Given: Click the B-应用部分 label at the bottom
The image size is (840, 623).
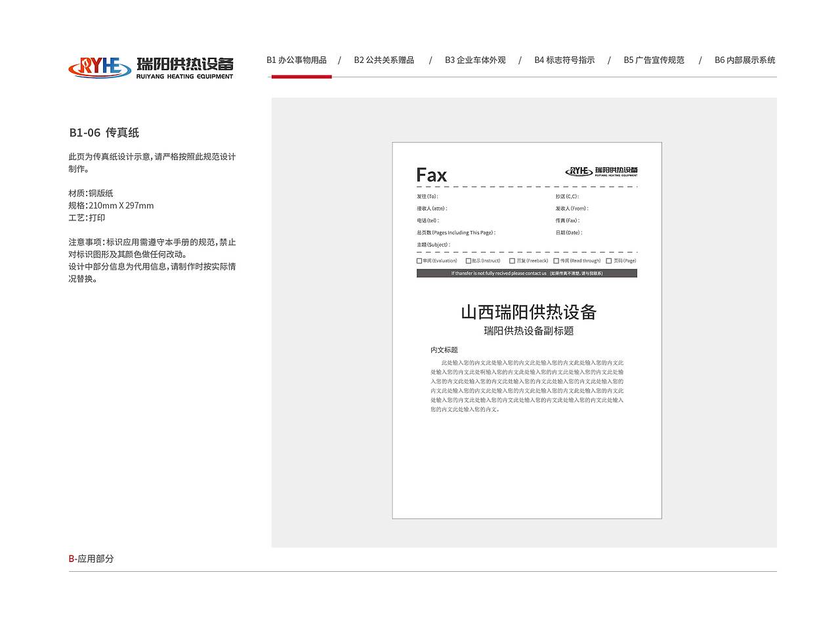Looking at the screenshot, I should [91, 559].
